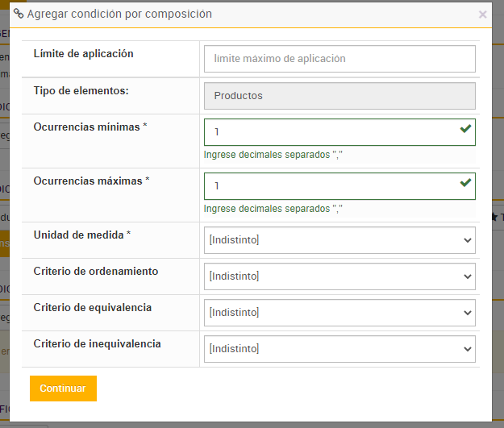
Task: Click the green checkmark in Ocurrencias máximas
Action: pos(464,183)
